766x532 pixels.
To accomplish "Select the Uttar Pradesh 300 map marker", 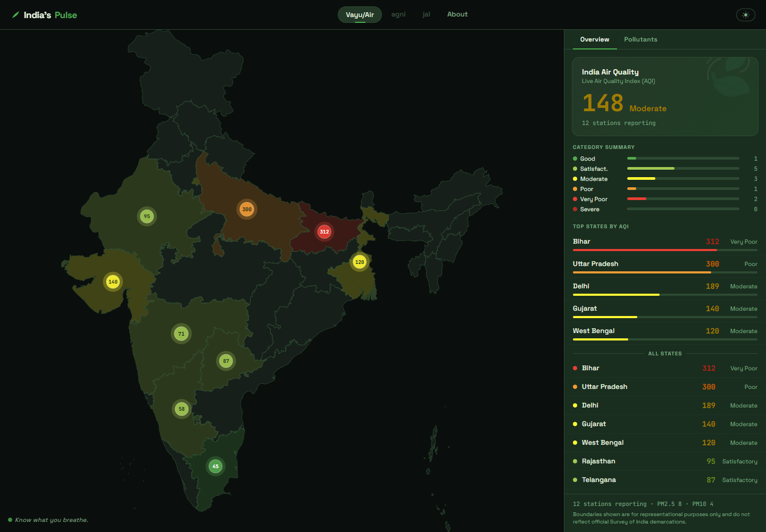I will tap(247, 209).
